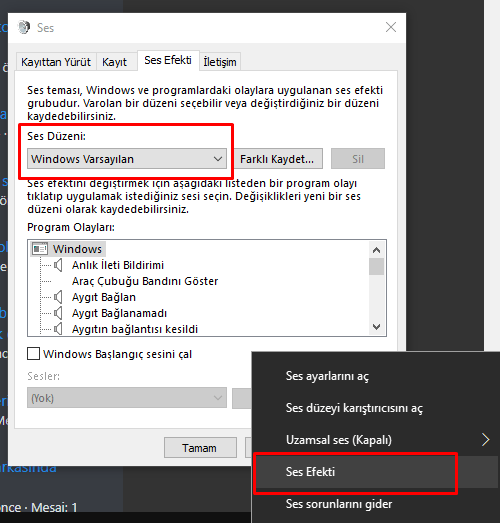Click the Farklı Kaydet... button
Image resolution: width=500 pixels, height=523 pixels.
pyautogui.click(x=277, y=159)
